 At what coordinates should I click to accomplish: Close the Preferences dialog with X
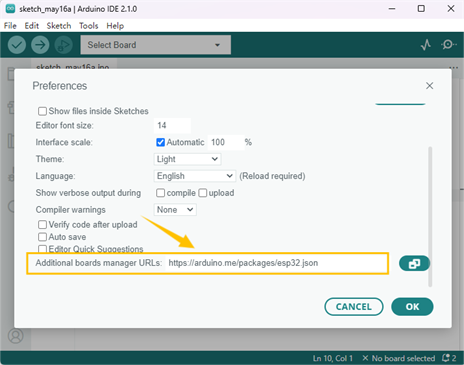tap(429, 86)
